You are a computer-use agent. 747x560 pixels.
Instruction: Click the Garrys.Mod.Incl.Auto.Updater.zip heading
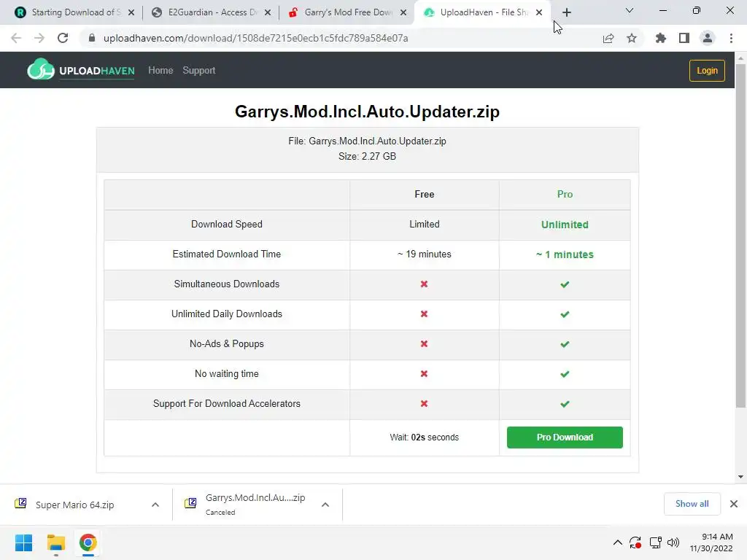coord(368,112)
